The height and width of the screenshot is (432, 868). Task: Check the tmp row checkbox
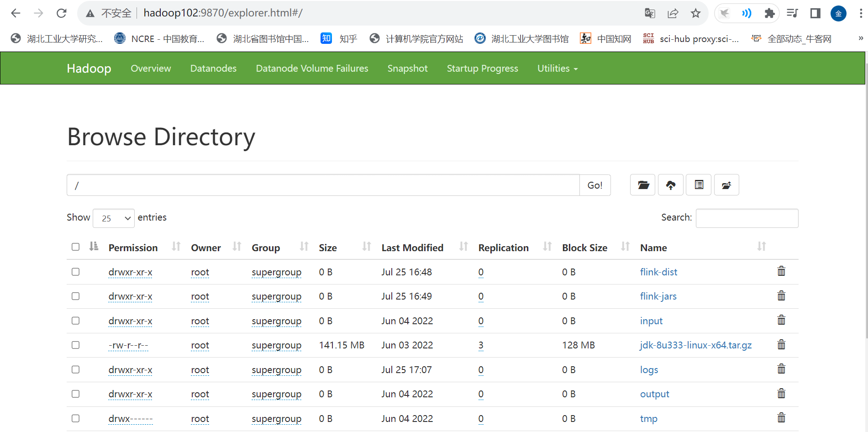tap(76, 418)
